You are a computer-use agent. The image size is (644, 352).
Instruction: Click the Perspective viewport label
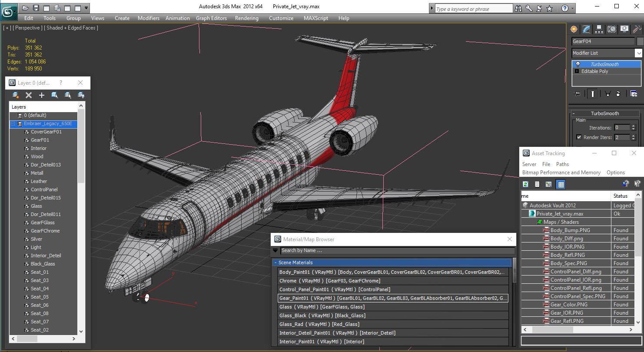(28, 28)
